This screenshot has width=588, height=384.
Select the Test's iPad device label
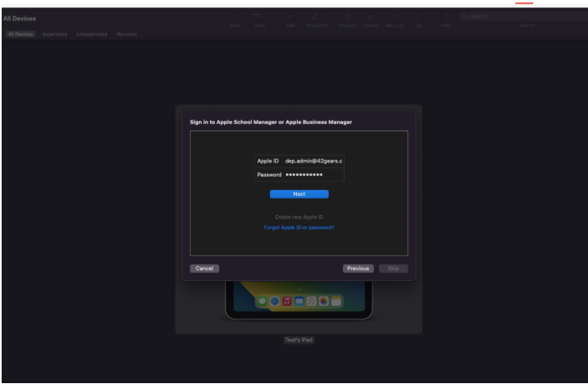coord(299,340)
